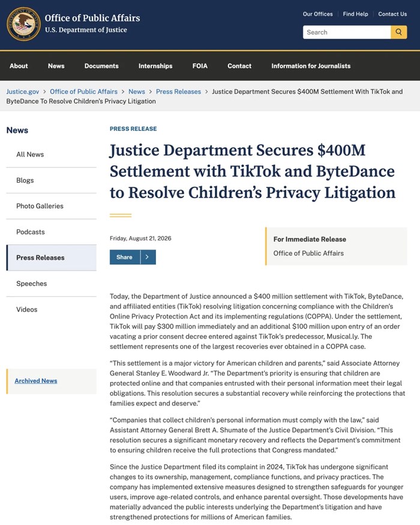
Task: Open Information for Journalists menu
Action: click(x=311, y=66)
